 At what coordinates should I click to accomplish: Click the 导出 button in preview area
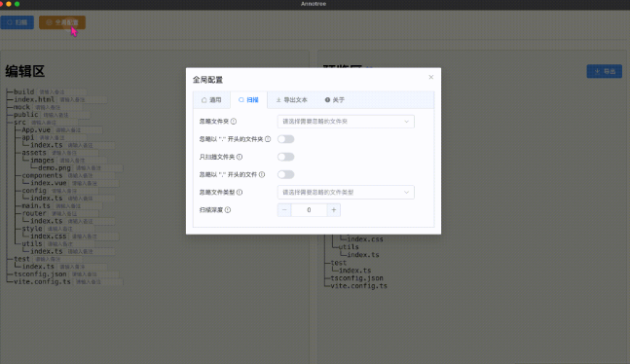click(x=605, y=71)
